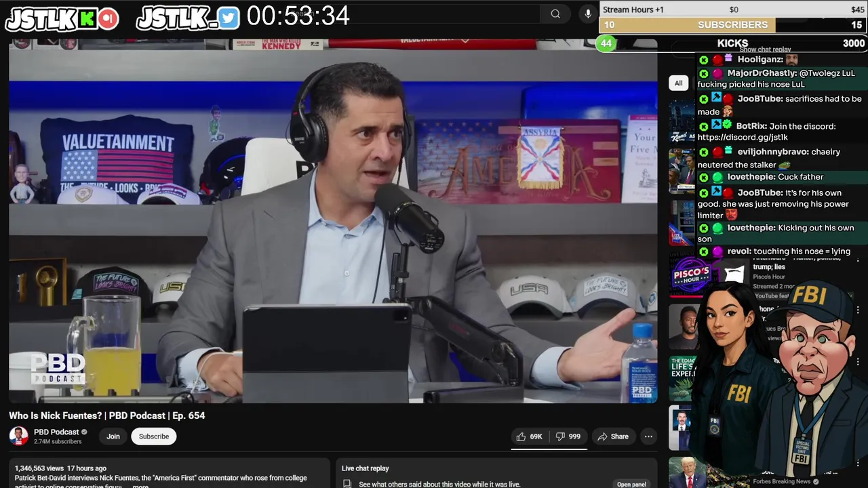Click the Join membership button
This screenshot has height=488, width=868.
[x=113, y=436]
